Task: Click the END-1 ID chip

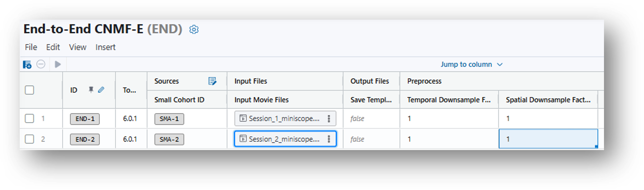Action: (85, 119)
